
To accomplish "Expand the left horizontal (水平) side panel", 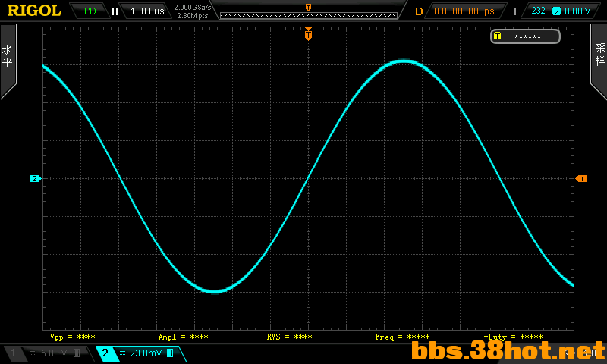I will [8, 58].
